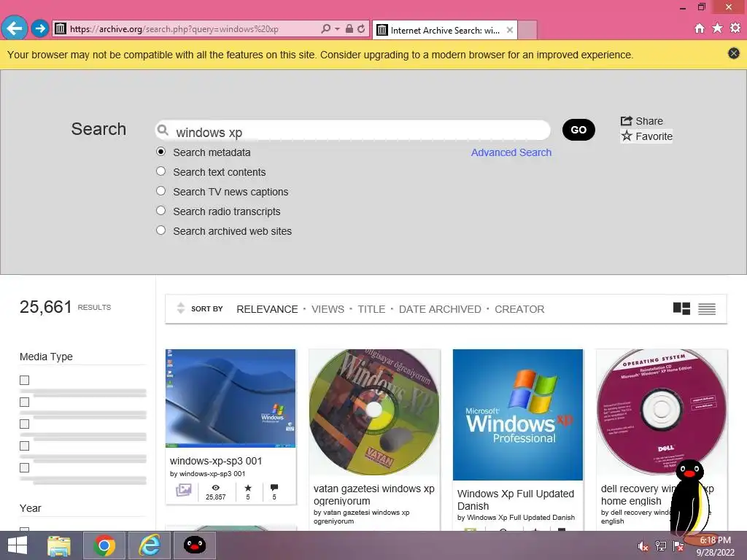Viewport: 747px width, 560px height.
Task: Open File Explorer from taskbar
Action: pyautogui.click(x=59, y=545)
